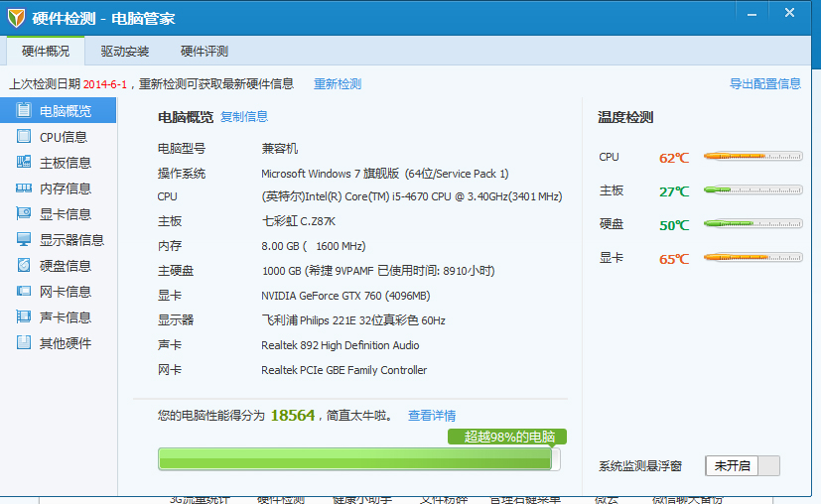Viewport: 821px width, 504px height.
Task: Click the Realtek 892 High Definition Audio text
Action: click(x=341, y=345)
